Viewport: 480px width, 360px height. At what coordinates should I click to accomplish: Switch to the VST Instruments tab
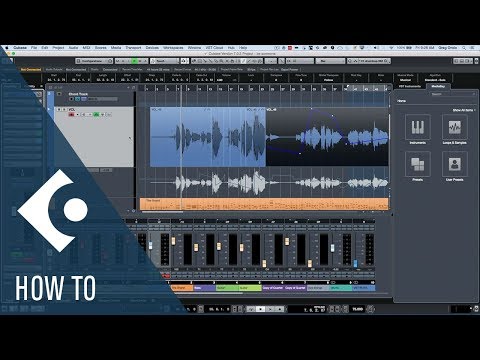point(410,86)
